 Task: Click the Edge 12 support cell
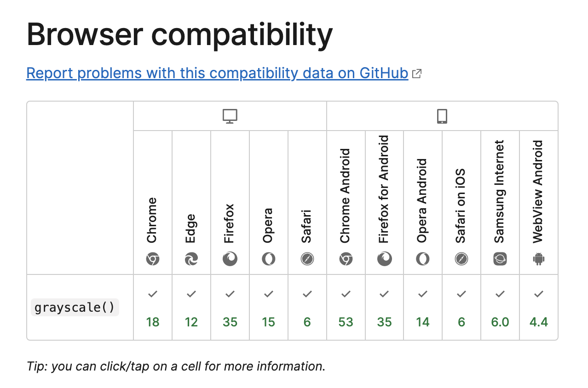(191, 308)
